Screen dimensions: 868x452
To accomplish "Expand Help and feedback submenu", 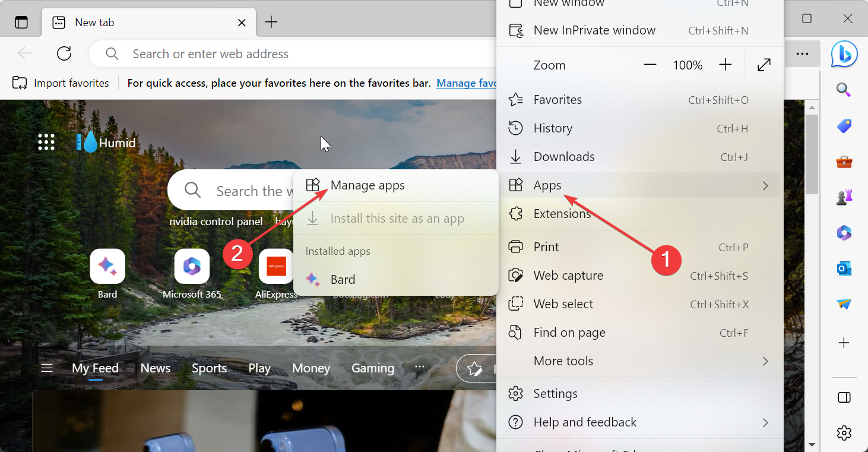I will click(639, 422).
